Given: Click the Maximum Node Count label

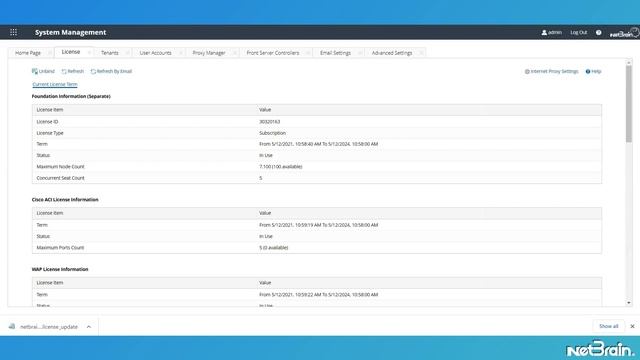Looking at the screenshot, I should point(60,167).
